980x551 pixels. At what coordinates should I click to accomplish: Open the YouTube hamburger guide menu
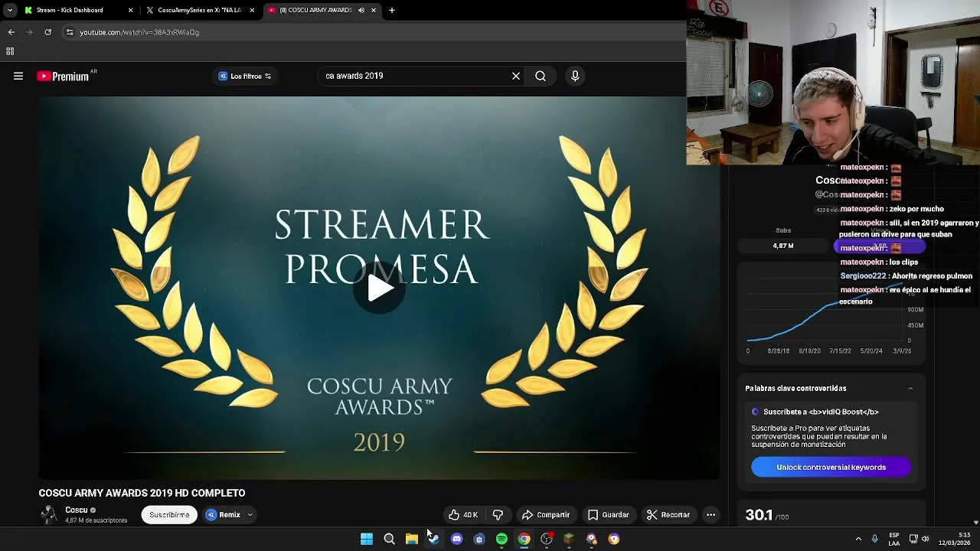18,76
